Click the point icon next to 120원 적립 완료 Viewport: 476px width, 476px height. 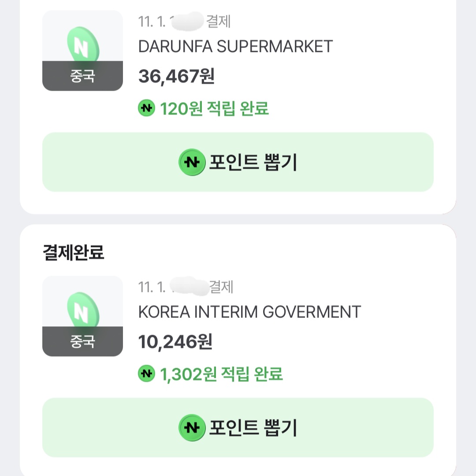click(x=146, y=108)
